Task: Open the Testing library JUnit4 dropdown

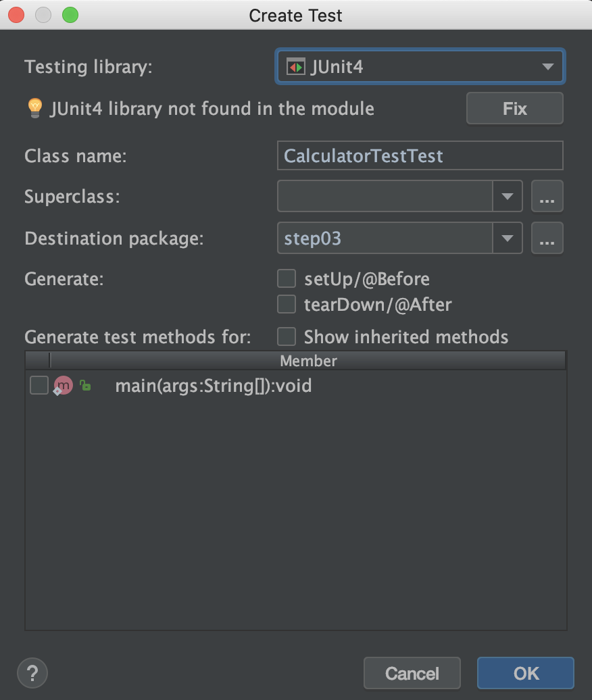Action: (420, 66)
